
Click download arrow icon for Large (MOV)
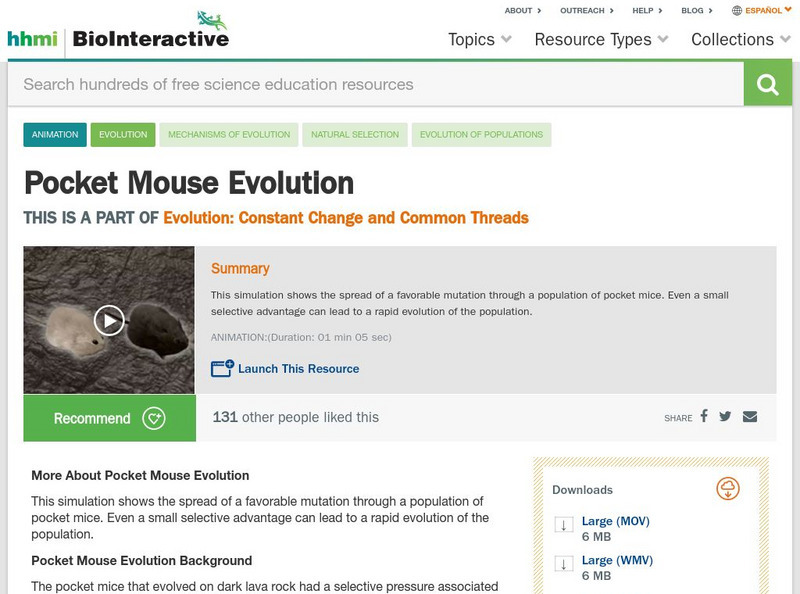click(x=563, y=526)
